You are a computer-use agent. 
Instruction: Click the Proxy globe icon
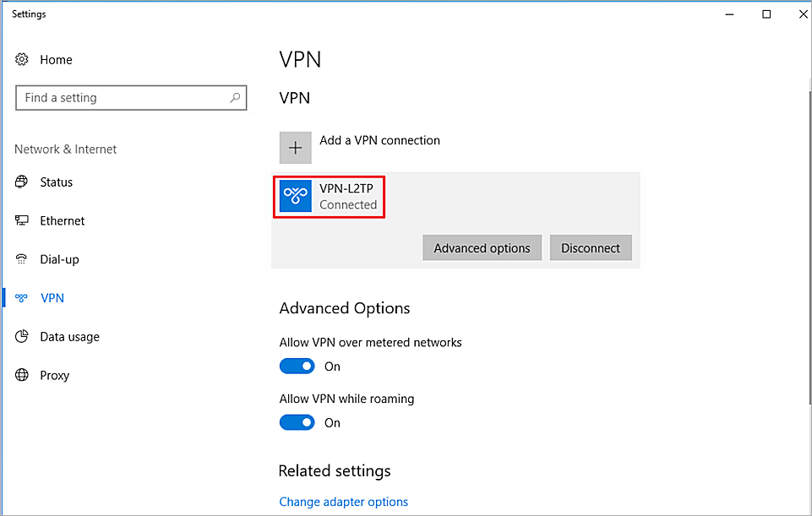pyautogui.click(x=22, y=376)
